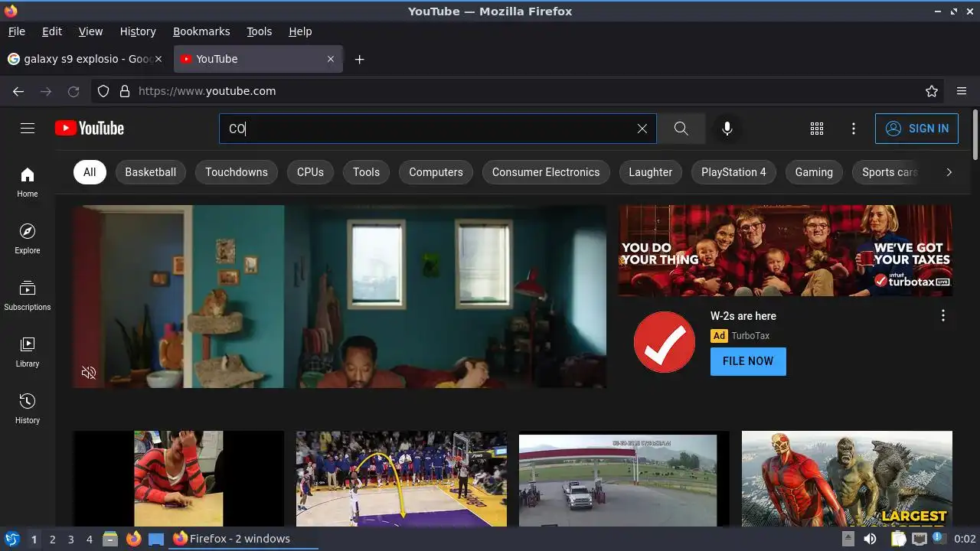Viewport: 980px width, 551px height.
Task: Open the system start menu icon
Action: click(x=12, y=539)
